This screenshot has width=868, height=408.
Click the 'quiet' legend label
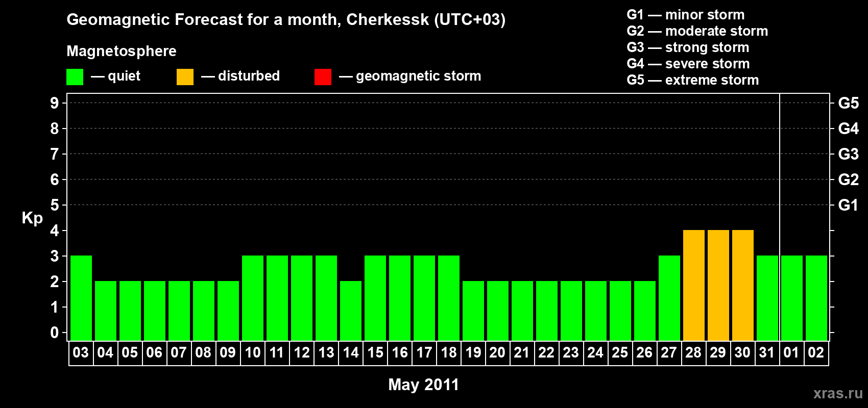tap(124, 76)
